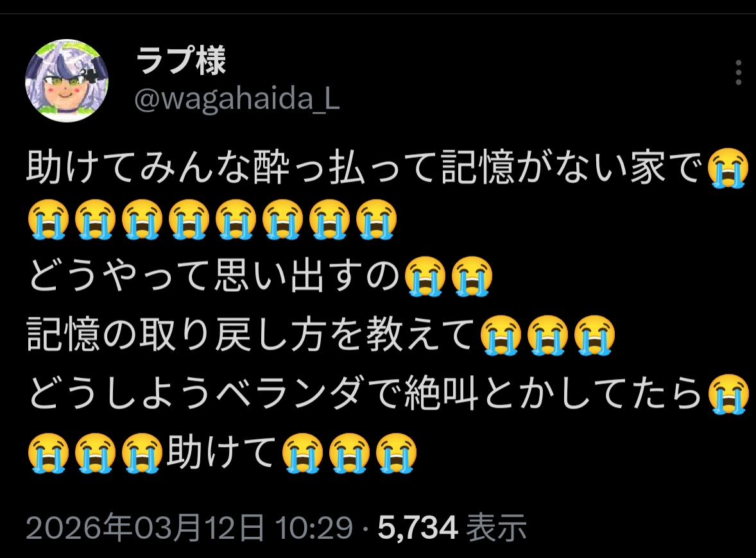Click the final 助けて between crying emojis
Screen dimensions: 756x558
click(x=221, y=452)
